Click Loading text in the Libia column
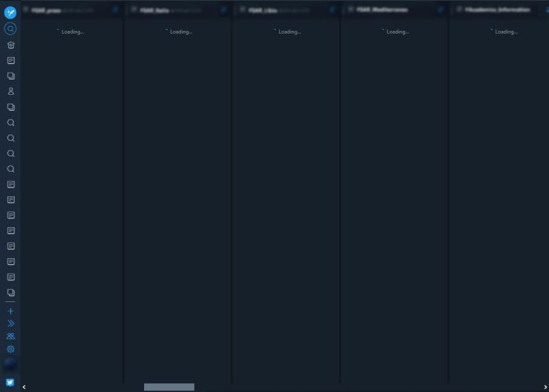The height and width of the screenshot is (392, 549). tap(290, 32)
